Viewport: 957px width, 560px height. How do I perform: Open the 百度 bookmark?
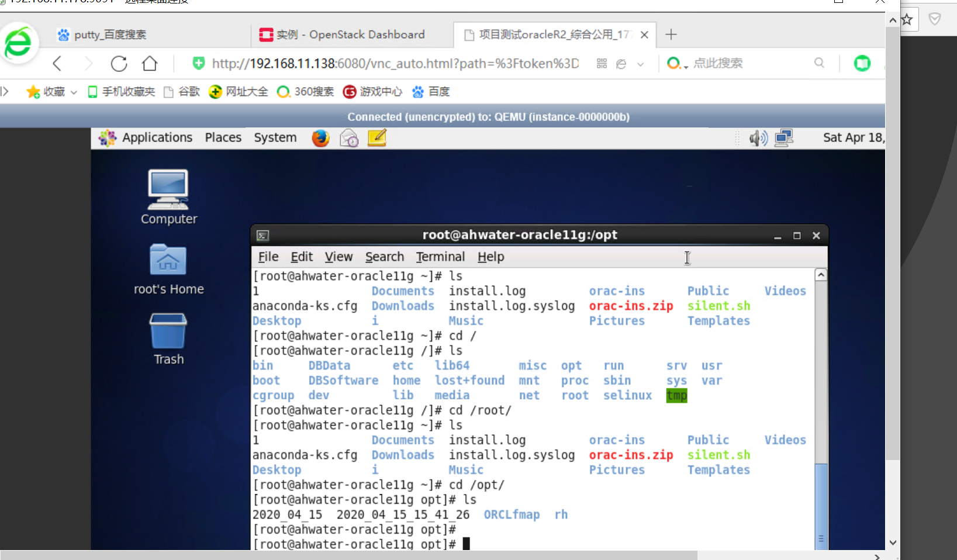pos(431,92)
